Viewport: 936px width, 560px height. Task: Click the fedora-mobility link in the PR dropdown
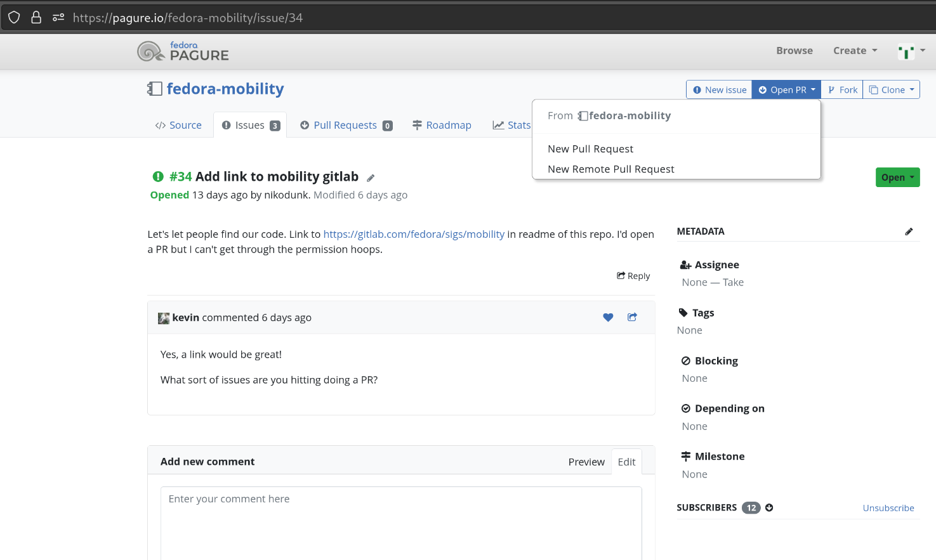point(624,115)
